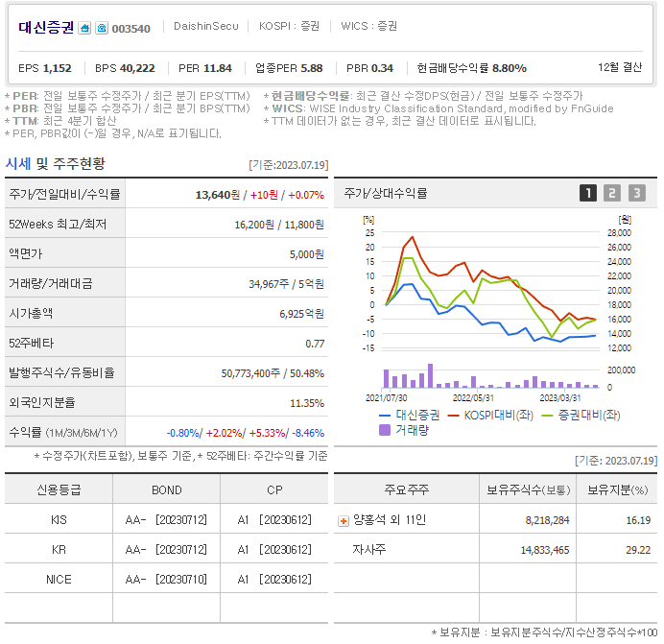Click the 현금배당수익률 value 8.80%
Image resolution: width=664 pixels, height=644 pixels.
click(510, 68)
